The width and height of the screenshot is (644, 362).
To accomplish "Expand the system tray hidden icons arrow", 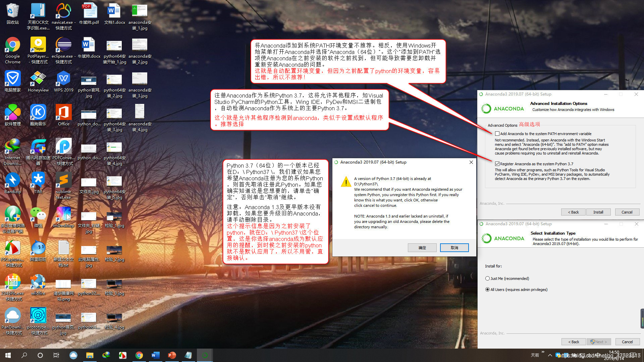I will click(x=550, y=355).
